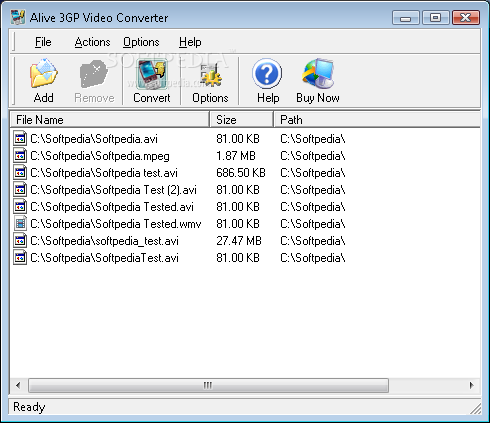Click the Buy Now computer icon
This screenshot has width=490, height=423.
coord(318,74)
